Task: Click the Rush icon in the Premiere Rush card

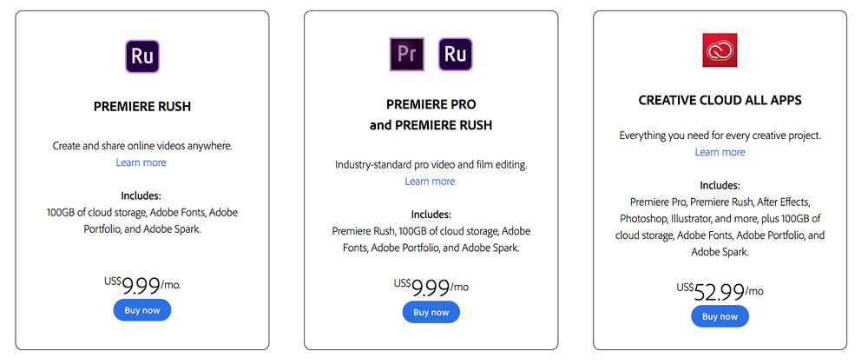Action: pos(141,56)
